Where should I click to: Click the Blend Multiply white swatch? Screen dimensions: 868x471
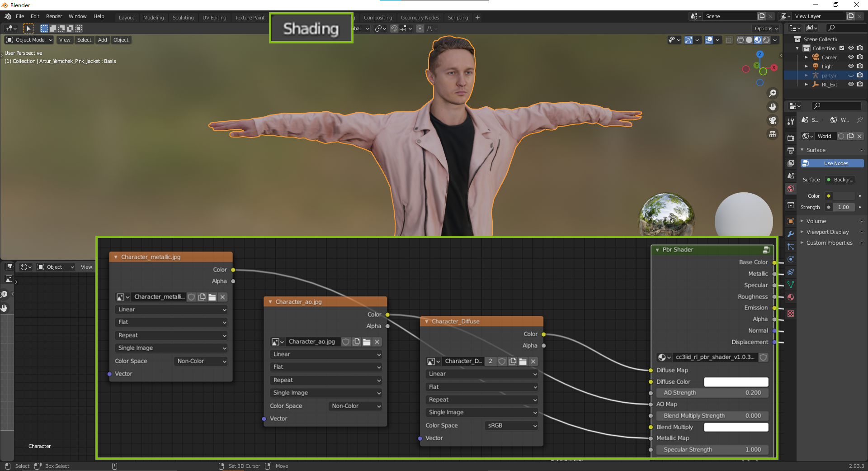[736, 427]
